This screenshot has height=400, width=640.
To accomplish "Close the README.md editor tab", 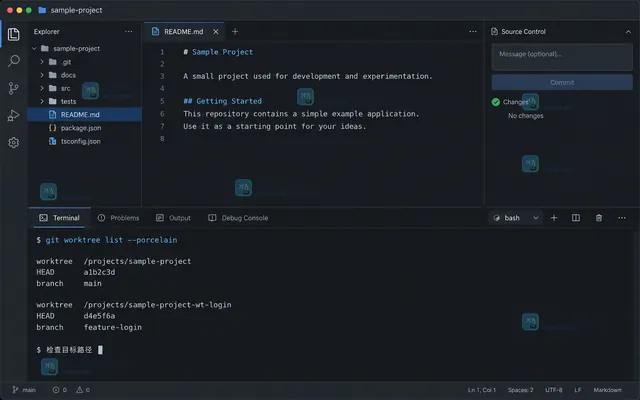I will click(216, 31).
